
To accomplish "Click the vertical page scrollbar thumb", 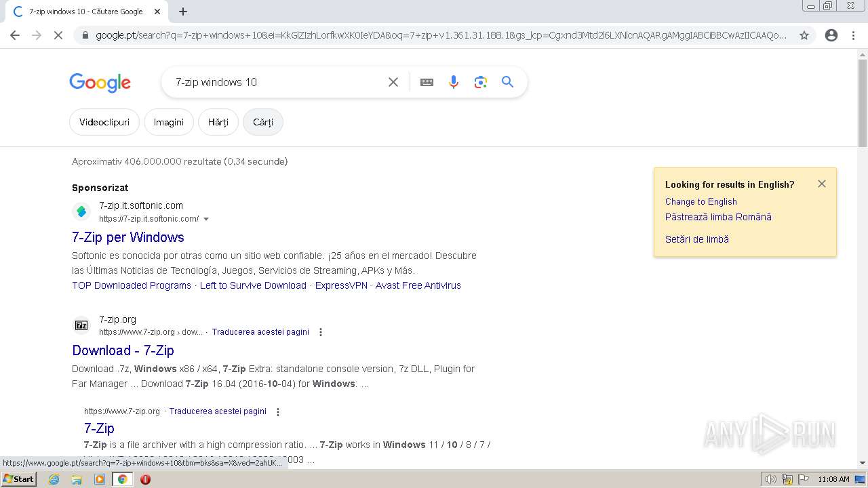I will coord(863,104).
